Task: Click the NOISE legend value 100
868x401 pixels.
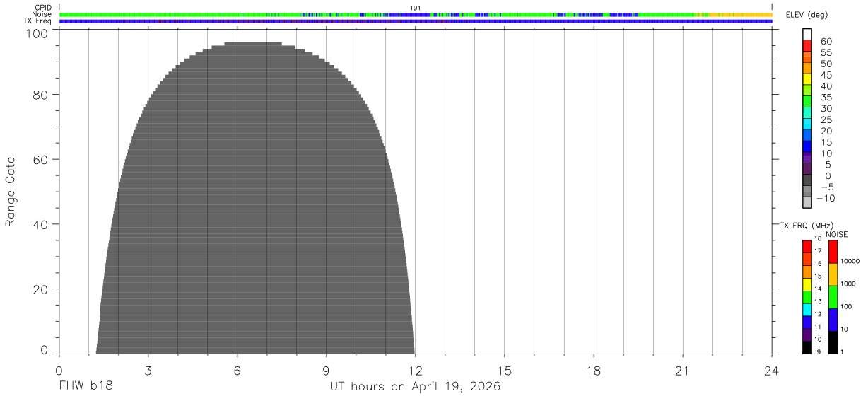Action: (x=846, y=306)
